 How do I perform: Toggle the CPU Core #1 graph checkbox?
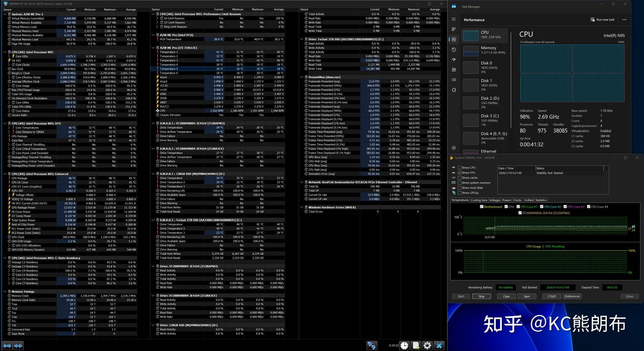click(x=518, y=207)
